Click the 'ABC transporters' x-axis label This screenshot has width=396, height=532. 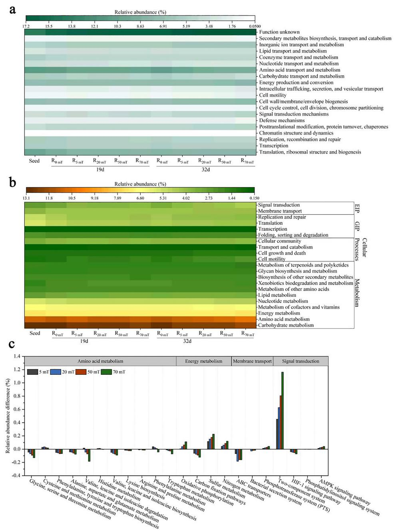click(x=254, y=488)
